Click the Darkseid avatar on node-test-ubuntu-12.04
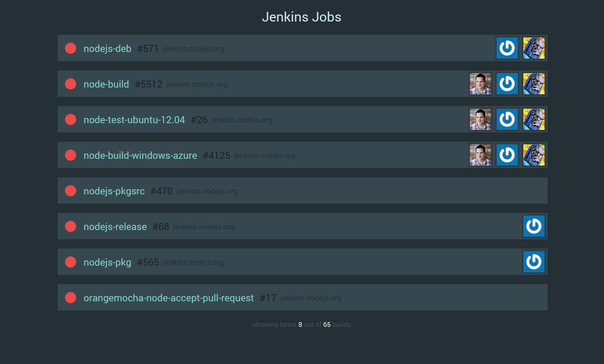This screenshot has height=364, width=604. tap(534, 119)
